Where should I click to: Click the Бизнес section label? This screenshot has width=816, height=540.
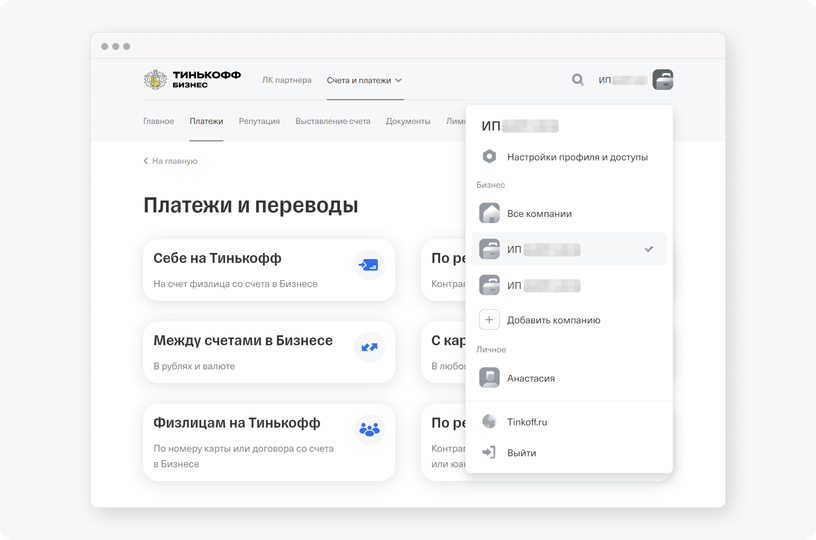[x=491, y=185]
